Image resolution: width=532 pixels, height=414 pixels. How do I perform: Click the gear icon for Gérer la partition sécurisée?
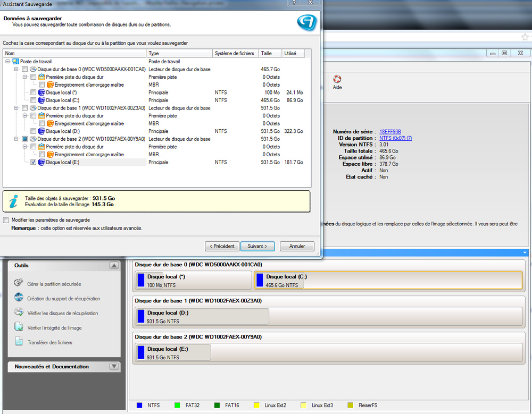point(19,283)
